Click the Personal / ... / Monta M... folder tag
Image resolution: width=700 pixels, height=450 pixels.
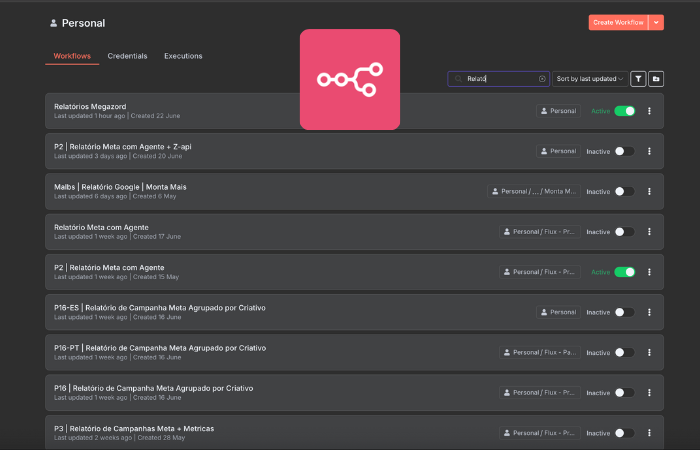click(x=534, y=192)
